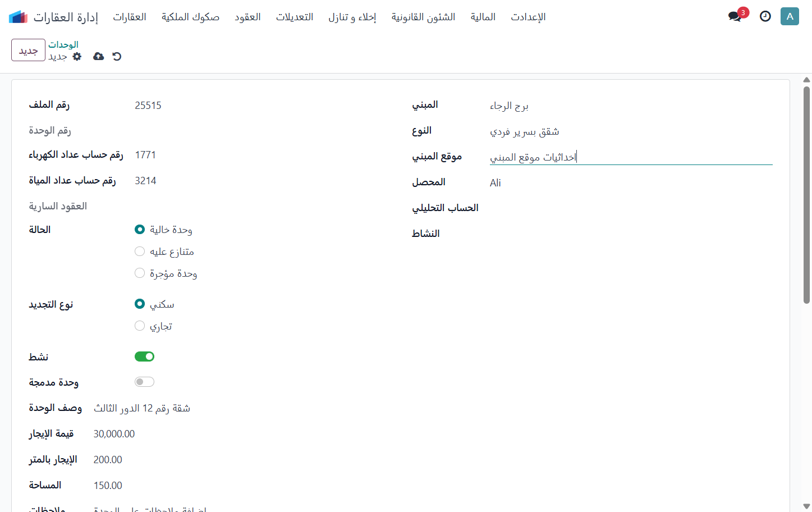The width and height of the screenshot is (812, 512).
Task: Open the النوع dropdown showing شقق سرير فردي
Action: [x=631, y=131]
